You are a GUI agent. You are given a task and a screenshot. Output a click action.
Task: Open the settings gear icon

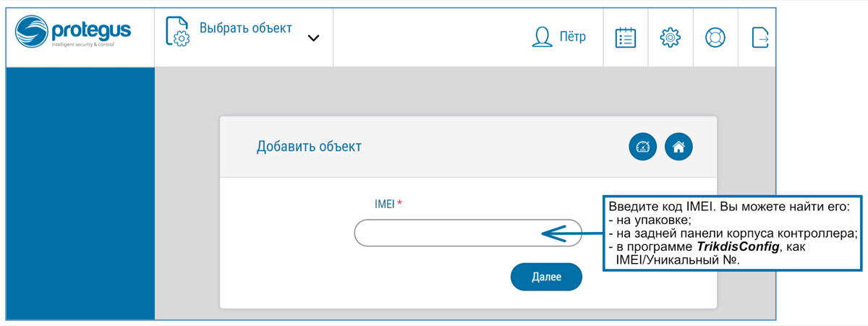[x=671, y=38]
